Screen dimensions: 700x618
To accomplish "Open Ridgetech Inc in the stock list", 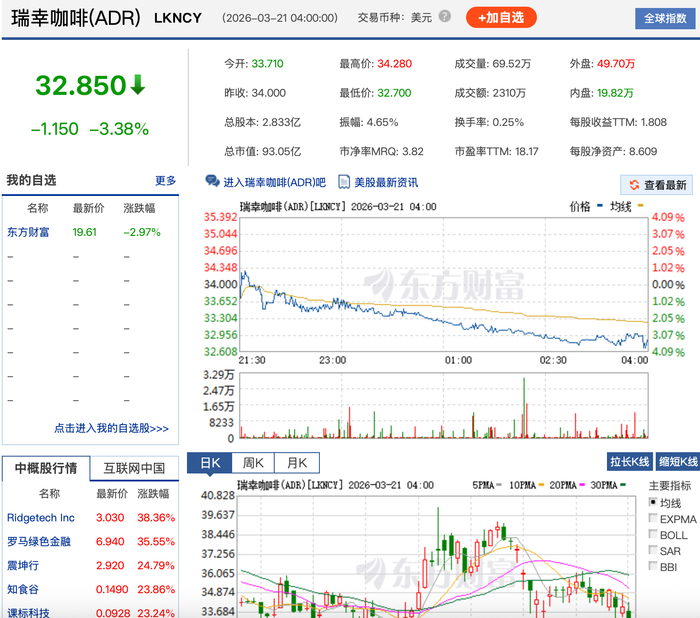I will click(41, 518).
